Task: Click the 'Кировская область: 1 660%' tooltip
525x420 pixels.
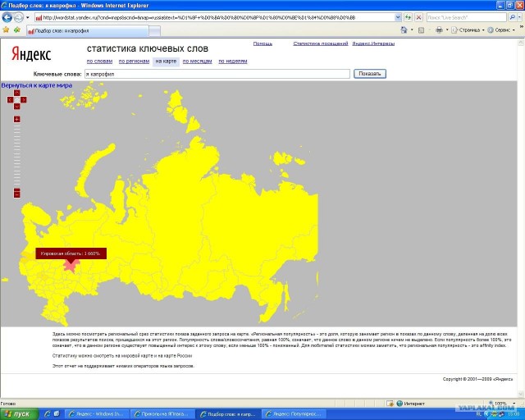Action: pos(71,253)
